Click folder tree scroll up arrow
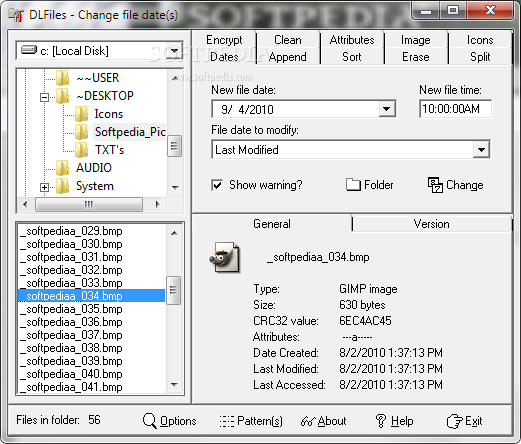This screenshot has width=521, height=444. click(174, 78)
